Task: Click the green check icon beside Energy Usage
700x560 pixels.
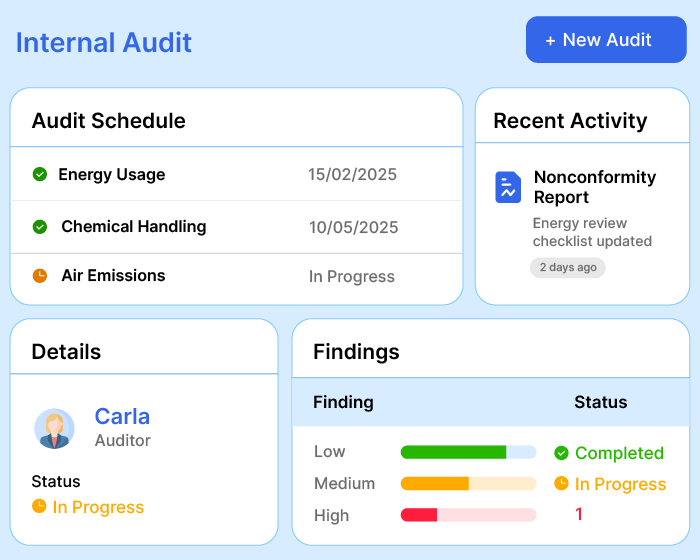Action: pyautogui.click(x=40, y=175)
